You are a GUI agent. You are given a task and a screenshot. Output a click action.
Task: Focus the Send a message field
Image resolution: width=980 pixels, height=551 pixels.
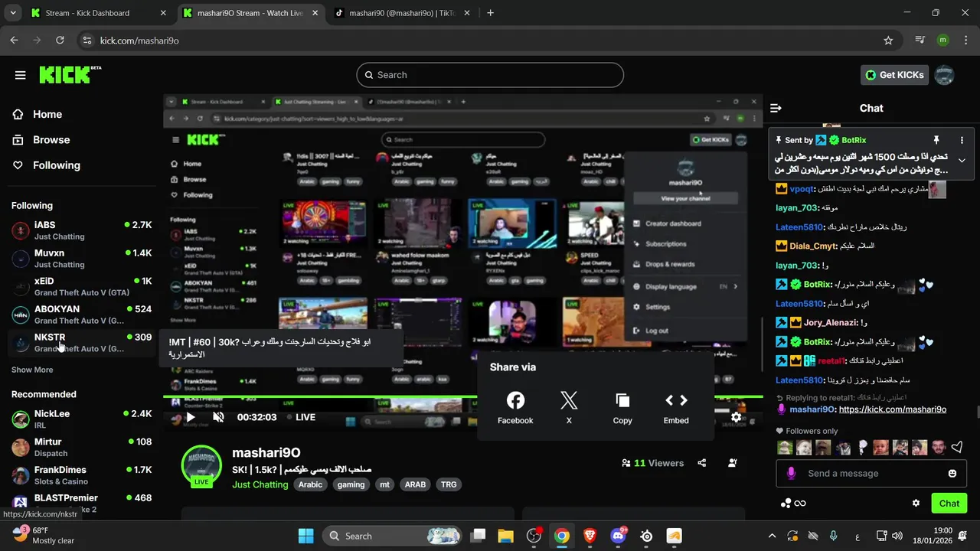(x=871, y=474)
